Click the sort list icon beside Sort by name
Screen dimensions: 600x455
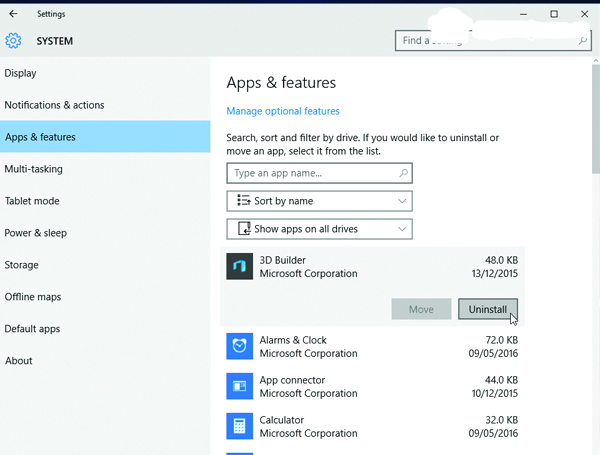pos(243,201)
